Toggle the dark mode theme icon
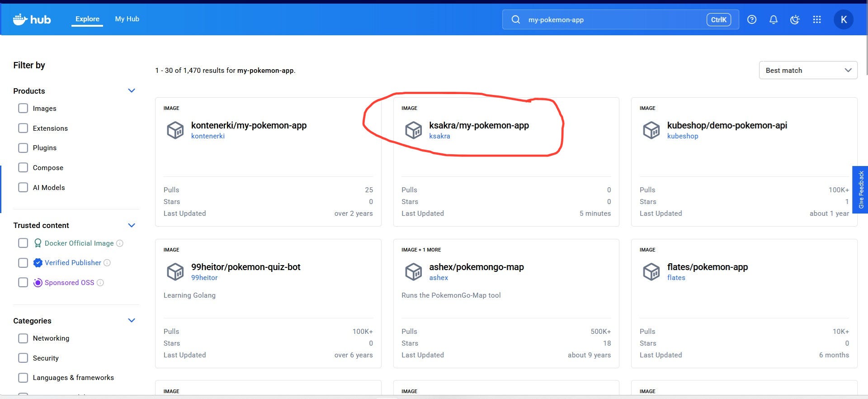Image resolution: width=868 pixels, height=399 pixels. (x=795, y=19)
